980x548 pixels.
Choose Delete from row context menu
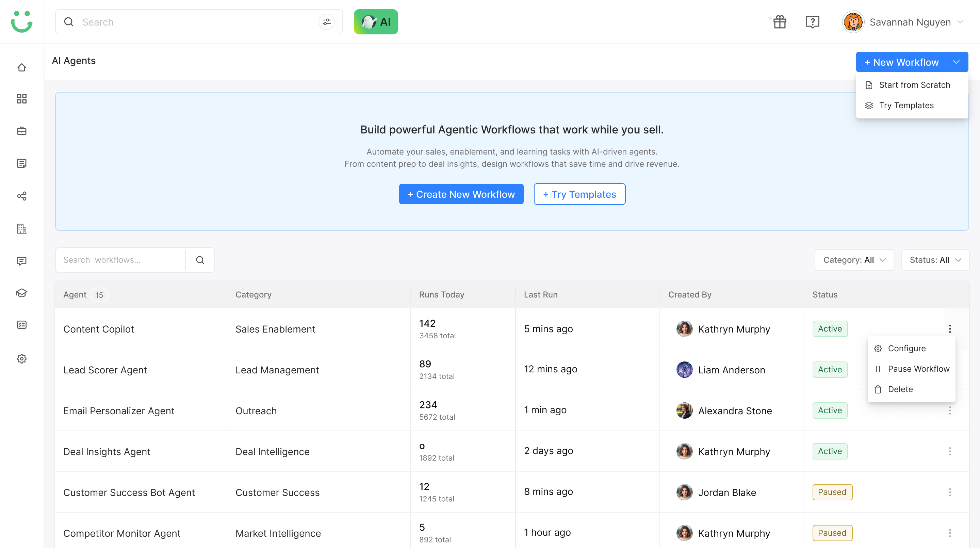pyautogui.click(x=912, y=389)
